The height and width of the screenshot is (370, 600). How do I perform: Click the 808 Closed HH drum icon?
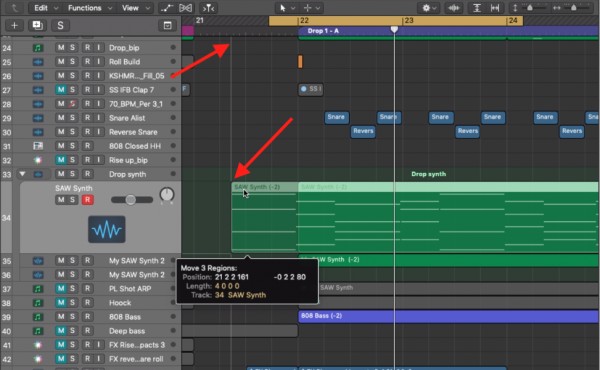(x=38, y=146)
